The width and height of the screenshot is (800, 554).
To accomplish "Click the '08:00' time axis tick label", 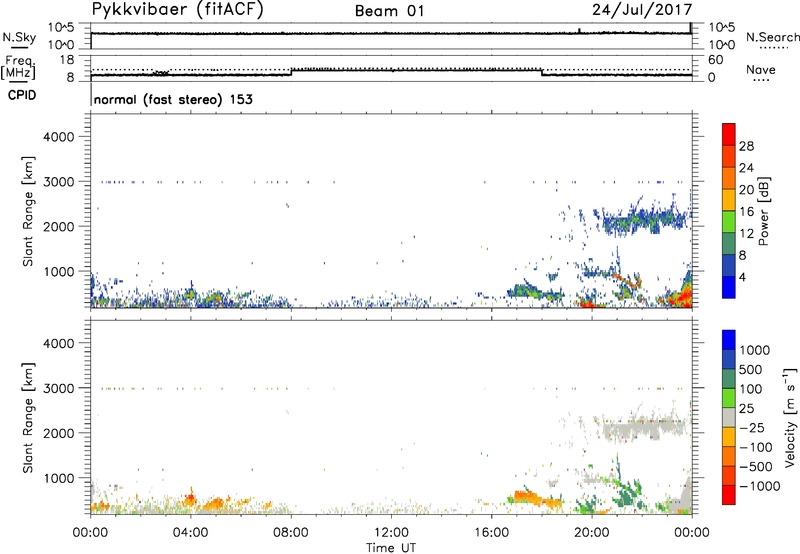I will click(291, 533).
